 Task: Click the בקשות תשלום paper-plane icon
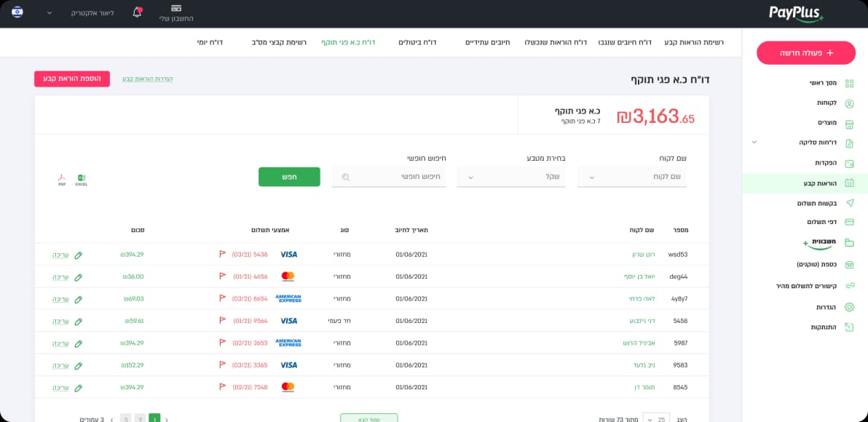point(849,203)
